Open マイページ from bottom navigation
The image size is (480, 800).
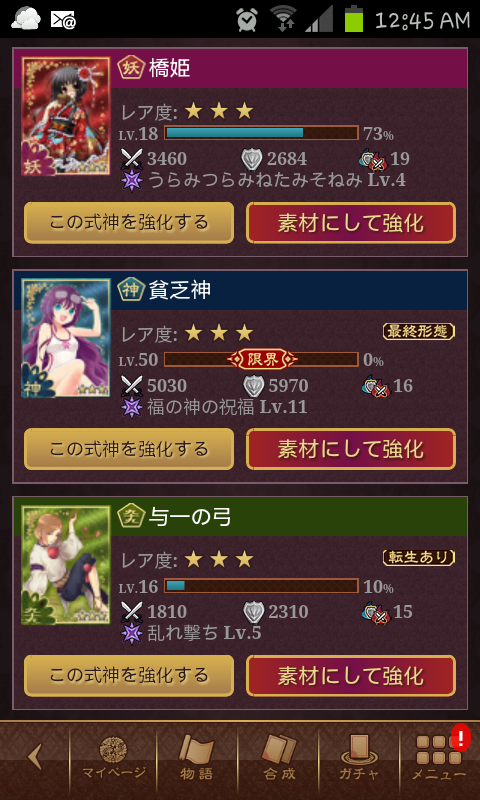tap(113, 758)
